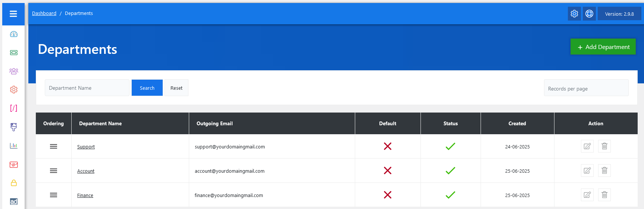Open the Records per page dropdown
This screenshot has width=644, height=209.
[x=586, y=89]
